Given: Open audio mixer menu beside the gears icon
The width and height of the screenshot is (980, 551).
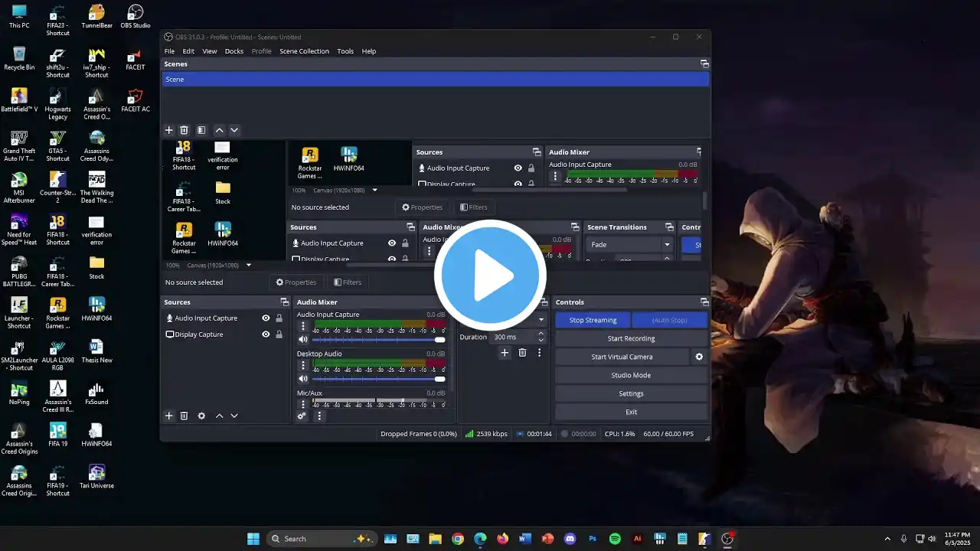Looking at the screenshot, I should coord(319,416).
